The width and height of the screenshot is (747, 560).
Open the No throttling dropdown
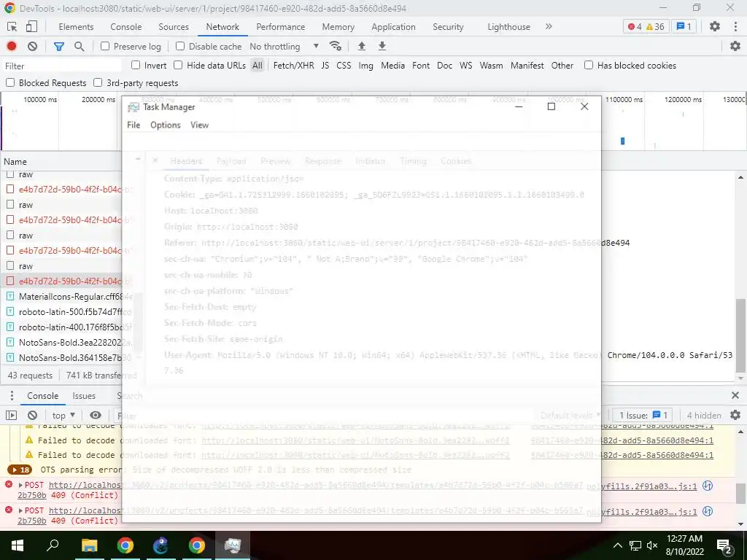coord(284,46)
